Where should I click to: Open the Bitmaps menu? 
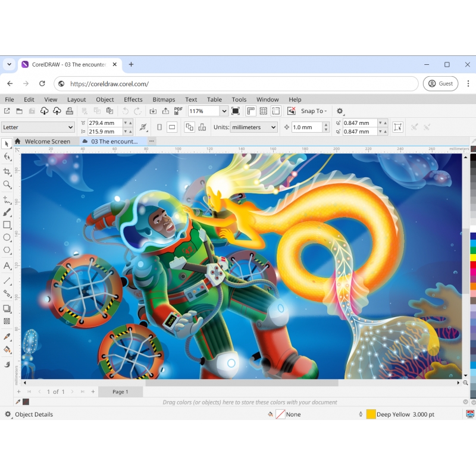[x=164, y=99]
